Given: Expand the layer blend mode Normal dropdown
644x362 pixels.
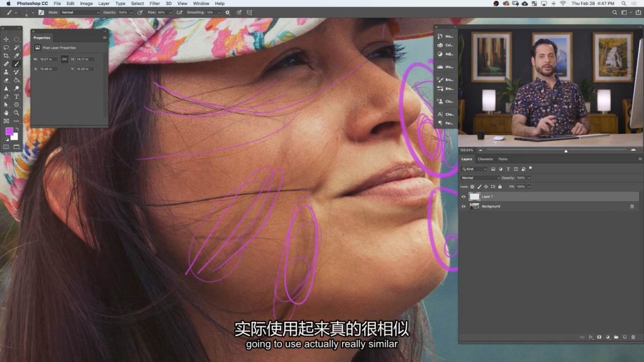Looking at the screenshot, I should (480, 178).
